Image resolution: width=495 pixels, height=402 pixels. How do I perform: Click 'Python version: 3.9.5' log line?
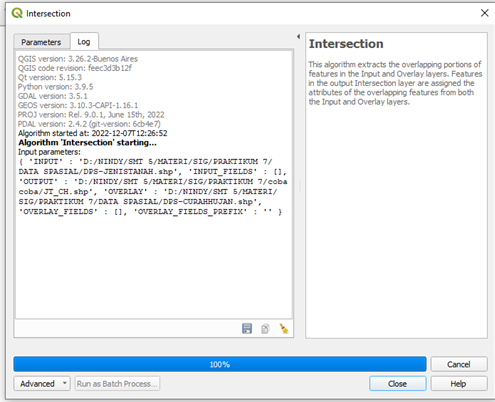click(x=55, y=87)
